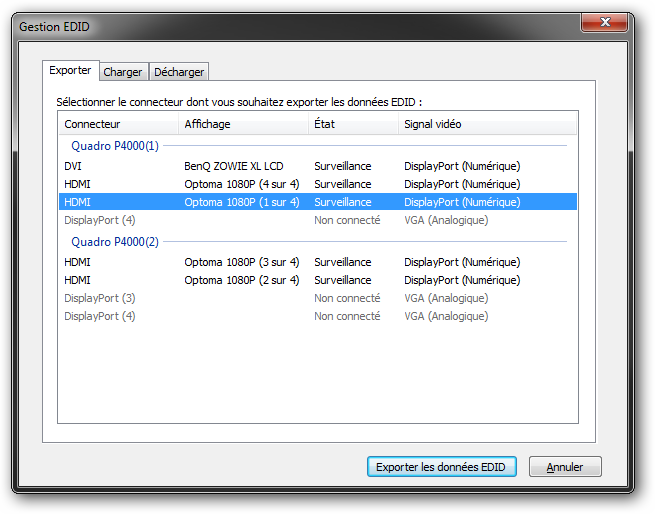The height and width of the screenshot is (514, 655).
Task: Switch to the Charger tab
Action: (123, 72)
